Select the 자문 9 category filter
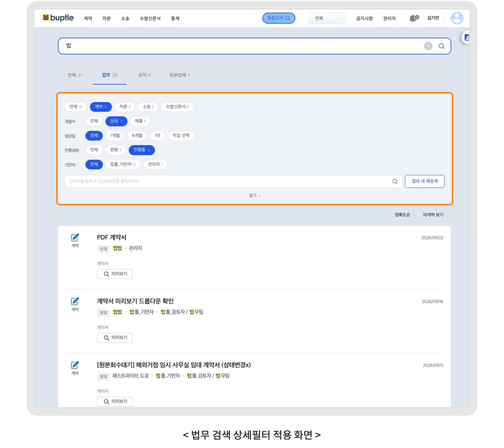The width and height of the screenshot is (504, 448). pos(125,107)
